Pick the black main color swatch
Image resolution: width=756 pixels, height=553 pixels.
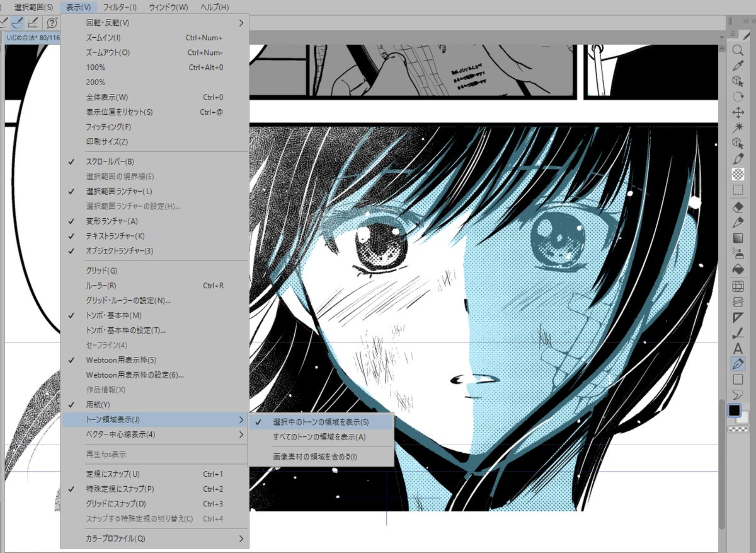(734, 410)
